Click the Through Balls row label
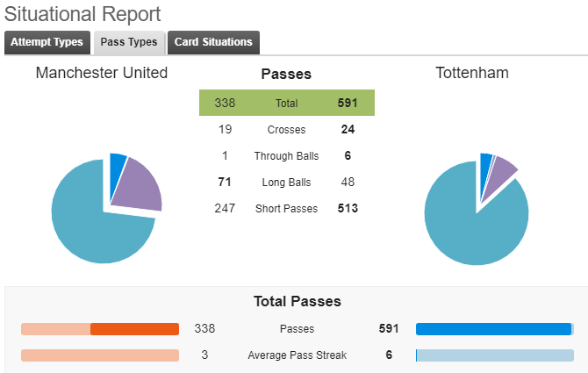 [x=286, y=156]
